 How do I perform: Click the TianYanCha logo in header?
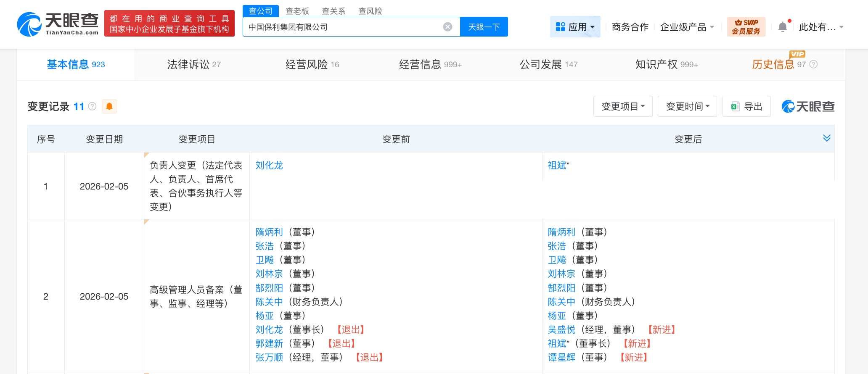tap(58, 24)
